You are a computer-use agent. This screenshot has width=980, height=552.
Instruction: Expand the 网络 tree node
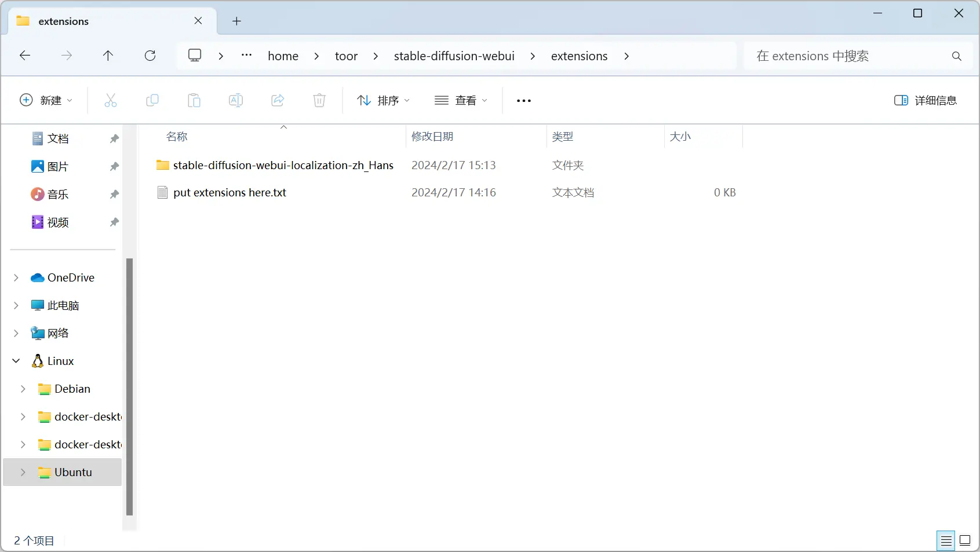pos(16,333)
